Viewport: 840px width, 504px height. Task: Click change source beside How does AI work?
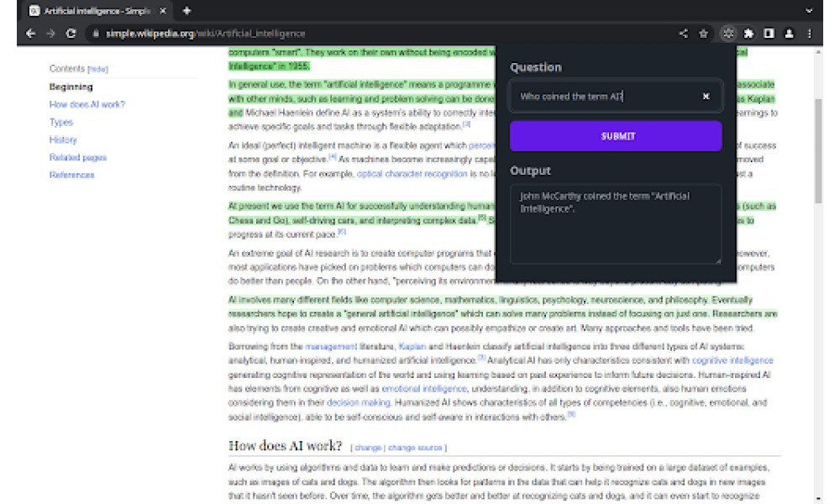pyautogui.click(x=415, y=448)
